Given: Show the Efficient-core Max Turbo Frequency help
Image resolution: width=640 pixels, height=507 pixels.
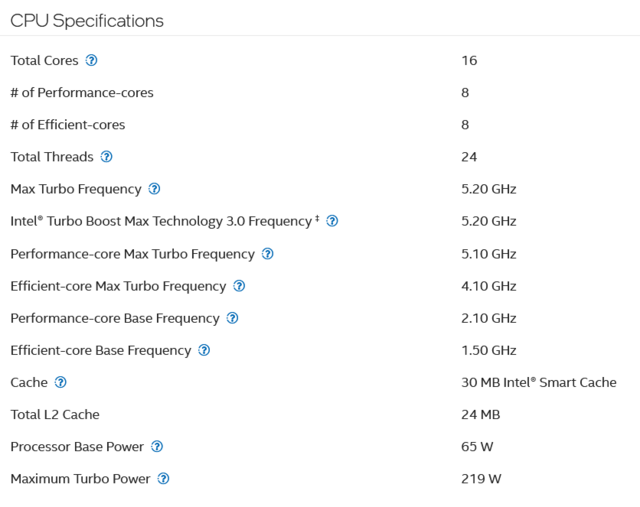Looking at the screenshot, I should 239,286.
